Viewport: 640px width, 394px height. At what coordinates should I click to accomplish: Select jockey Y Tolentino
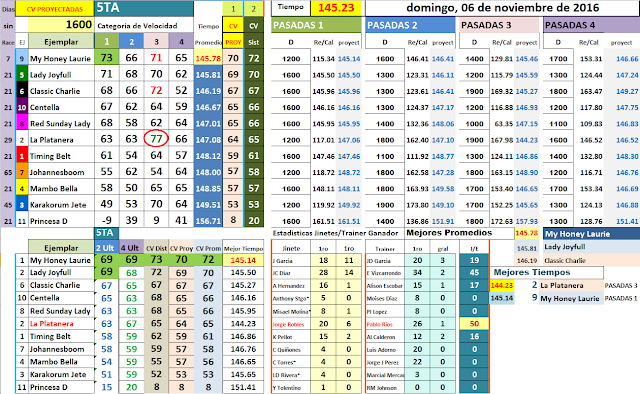(287, 387)
